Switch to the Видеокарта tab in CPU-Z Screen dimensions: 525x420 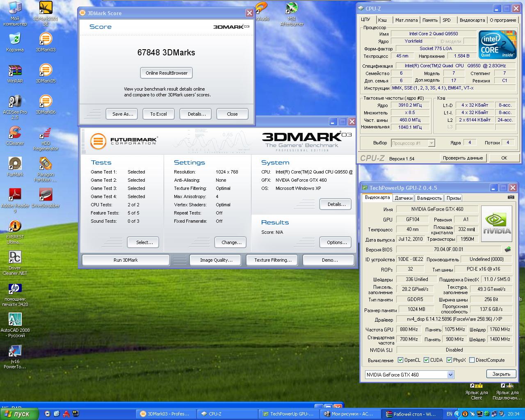tap(472, 20)
